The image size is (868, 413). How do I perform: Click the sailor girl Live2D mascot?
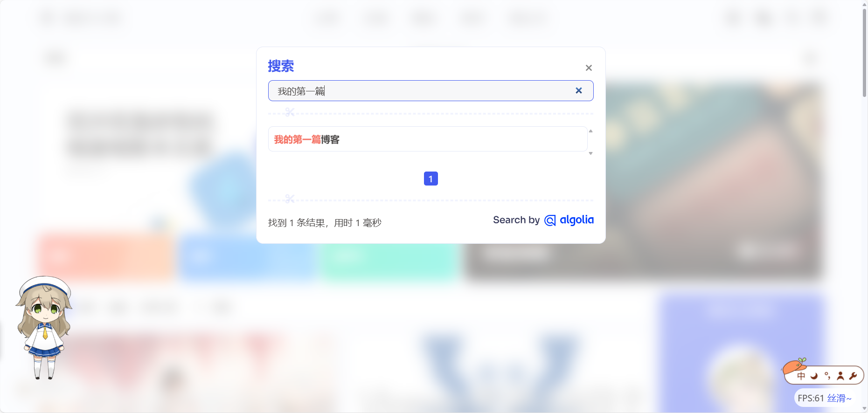(44, 327)
